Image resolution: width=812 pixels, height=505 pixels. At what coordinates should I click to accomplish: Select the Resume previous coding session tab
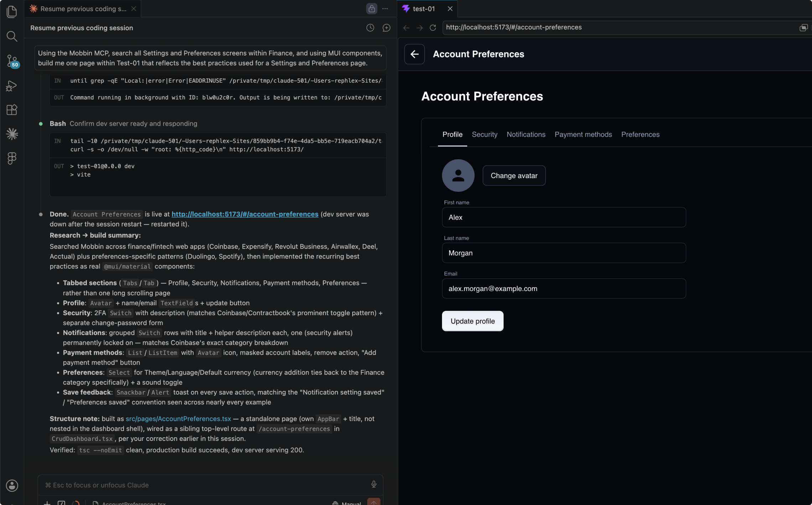coord(83,9)
